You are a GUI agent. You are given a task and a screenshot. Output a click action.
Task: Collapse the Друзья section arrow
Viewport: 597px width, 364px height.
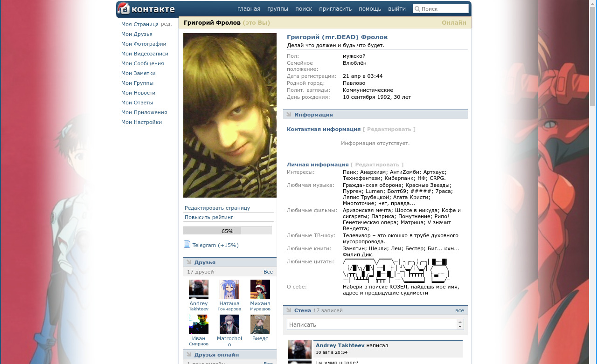[189, 262]
